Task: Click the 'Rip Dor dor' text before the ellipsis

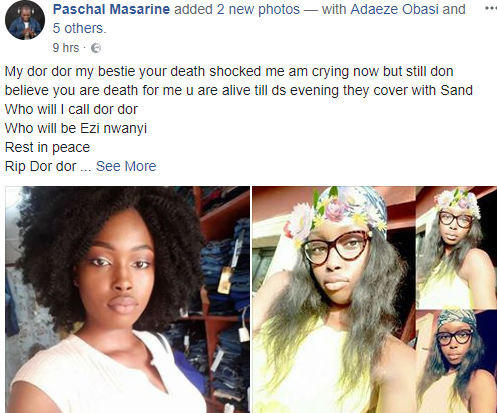Action: pyautogui.click(x=40, y=166)
